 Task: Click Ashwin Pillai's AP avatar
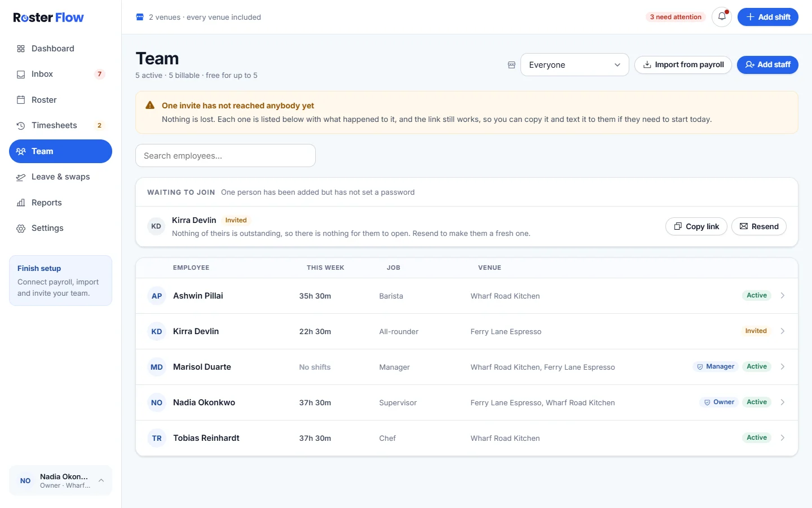[157, 296]
